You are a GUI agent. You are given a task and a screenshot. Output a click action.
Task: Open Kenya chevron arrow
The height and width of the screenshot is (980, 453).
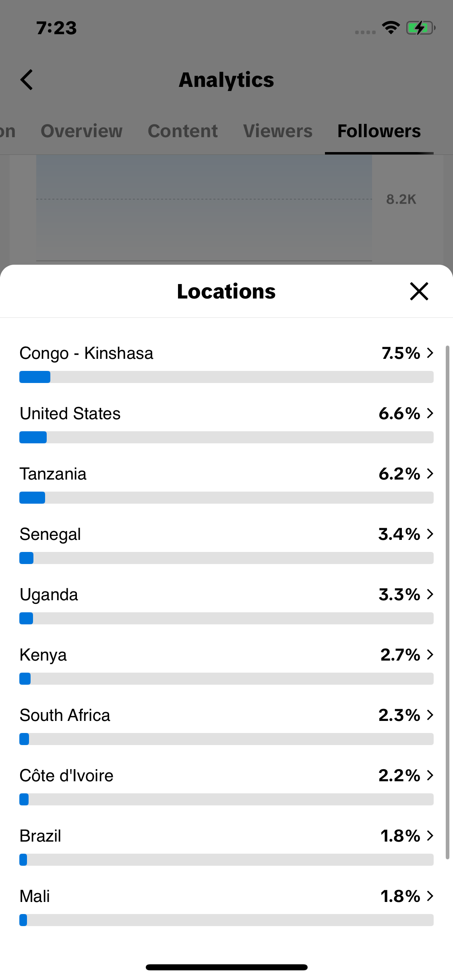(430, 655)
